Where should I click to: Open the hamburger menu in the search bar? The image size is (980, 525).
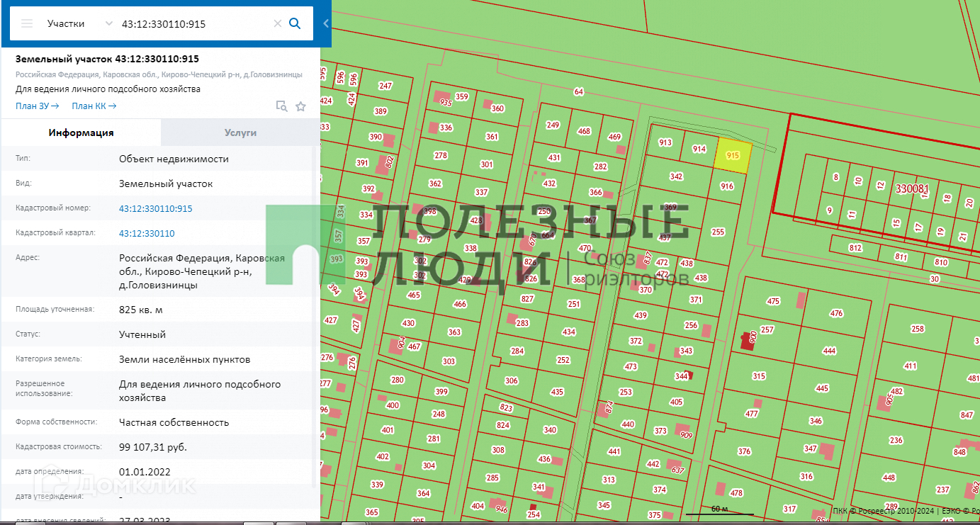pyautogui.click(x=27, y=23)
